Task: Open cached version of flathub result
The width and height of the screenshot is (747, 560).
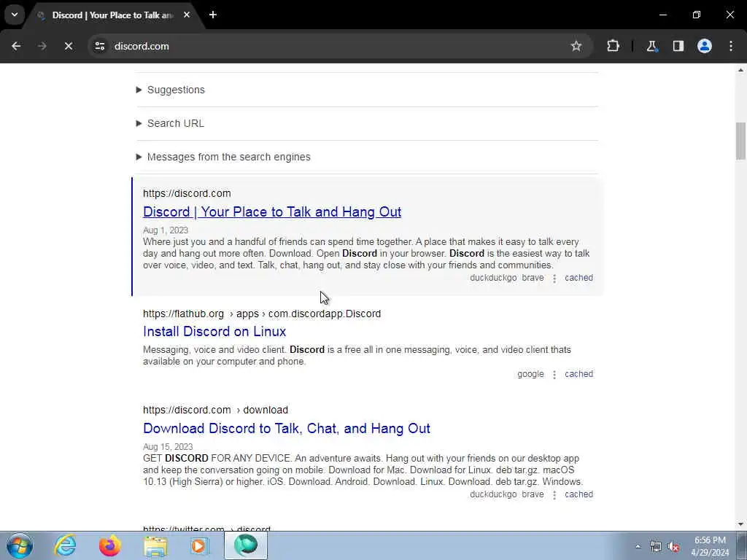Action: (578, 374)
